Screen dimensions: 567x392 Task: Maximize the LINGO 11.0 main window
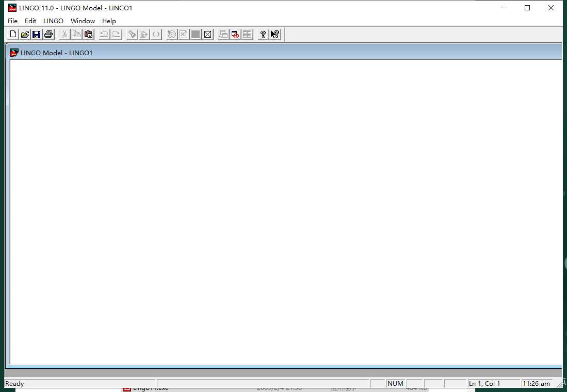coord(527,8)
